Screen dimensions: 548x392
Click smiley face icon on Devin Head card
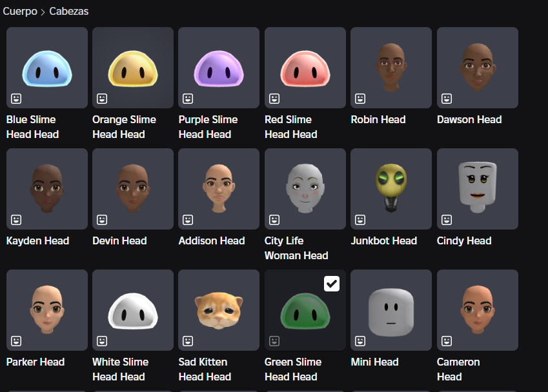coord(102,220)
